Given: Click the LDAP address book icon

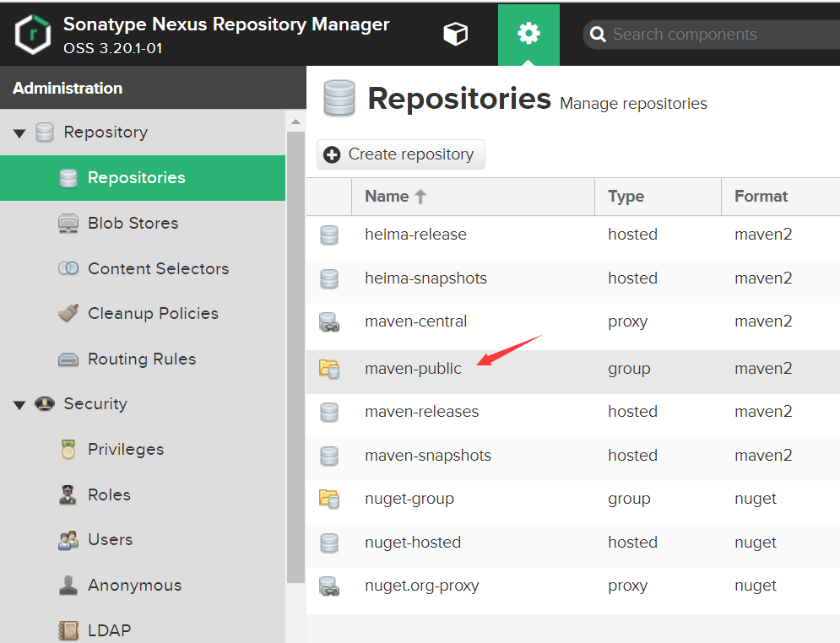Looking at the screenshot, I should tap(68, 630).
